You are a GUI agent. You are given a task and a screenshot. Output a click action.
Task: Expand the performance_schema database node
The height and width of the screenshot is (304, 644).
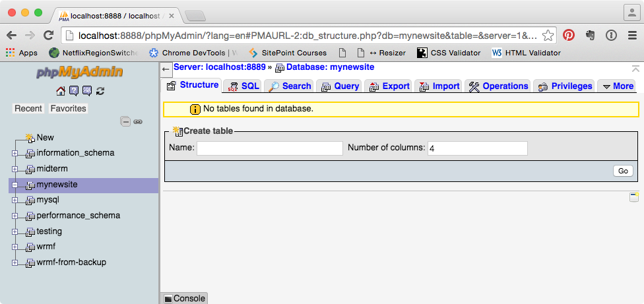(x=15, y=216)
